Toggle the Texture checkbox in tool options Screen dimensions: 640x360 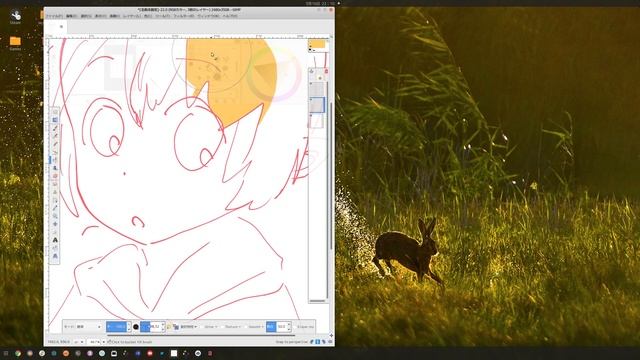[223, 327]
